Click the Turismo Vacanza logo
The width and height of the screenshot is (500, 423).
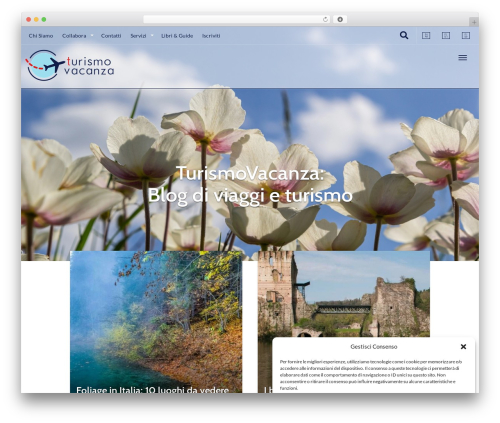point(70,65)
